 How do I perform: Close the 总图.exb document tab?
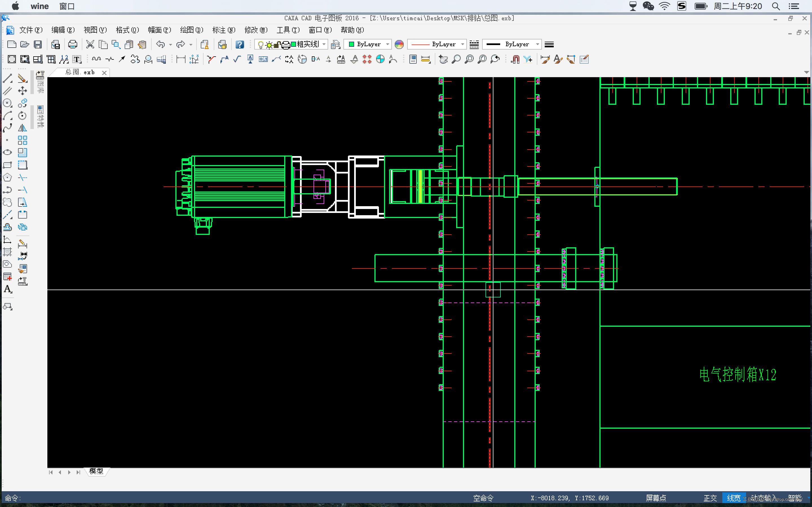104,73
